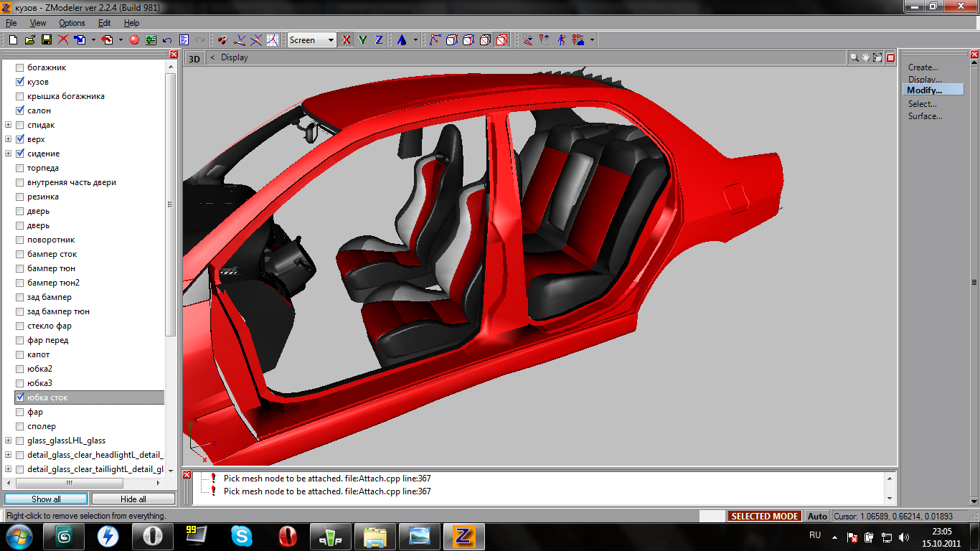Open the Options menu
Screen dimensions: 980x551
[x=72, y=23]
